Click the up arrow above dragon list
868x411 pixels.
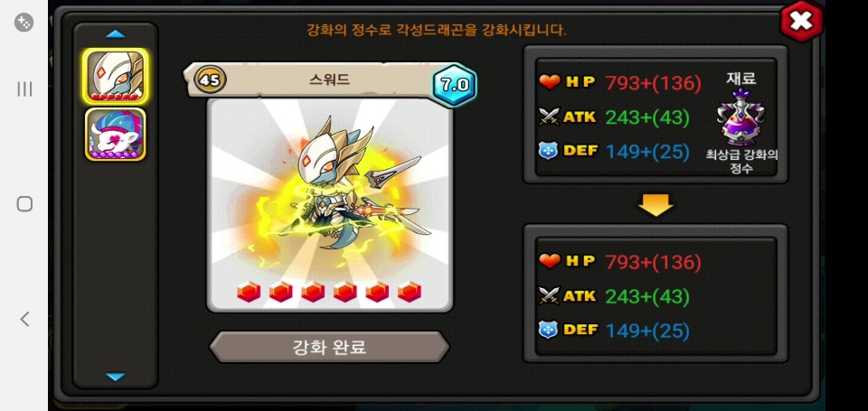click(x=115, y=34)
